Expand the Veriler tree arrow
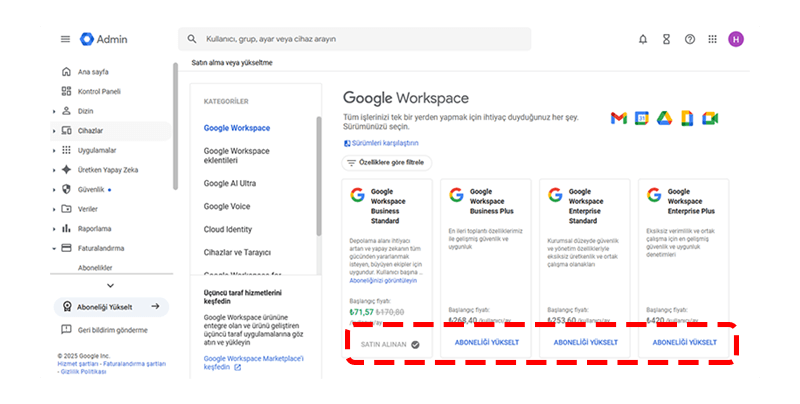Screen dimensions: 800x404 point(54,209)
